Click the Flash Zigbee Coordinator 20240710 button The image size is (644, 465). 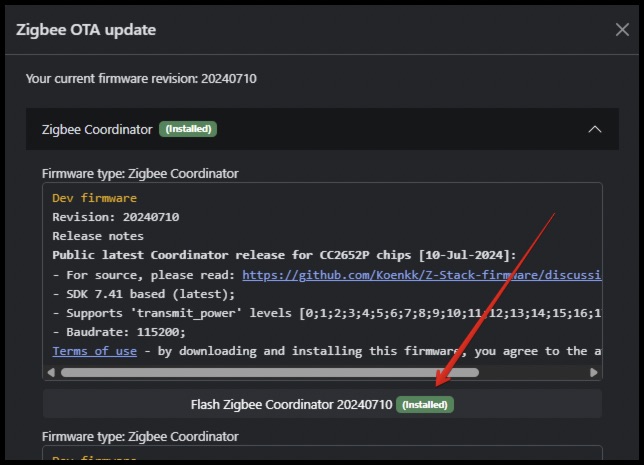[x=322, y=404]
